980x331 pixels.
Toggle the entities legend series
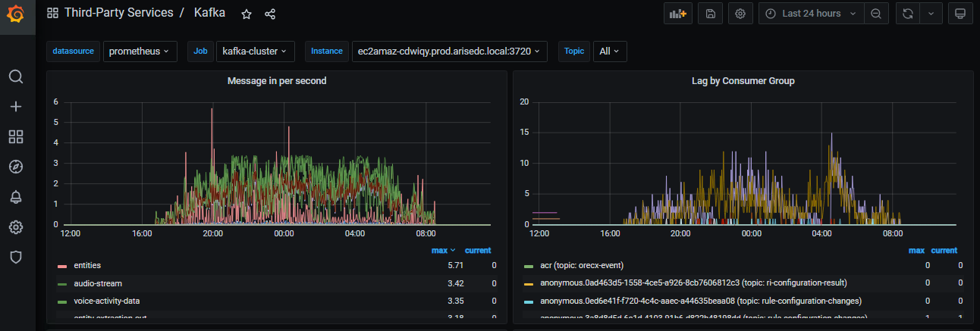(87, 265)
